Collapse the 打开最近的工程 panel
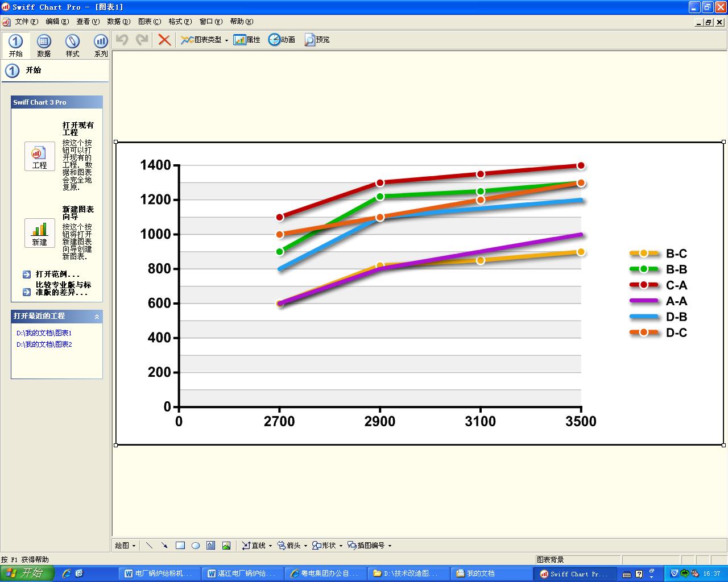The height and width of the screenshot is (582, 728). tap(97, 317)
